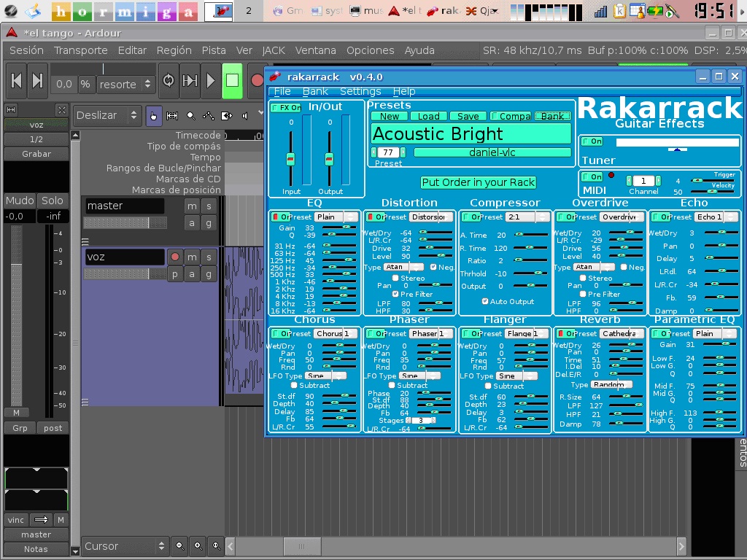Select the range selection tool in Ardour
The width and height of the screenshot is (747, 560).
click(x=172, y=116)
